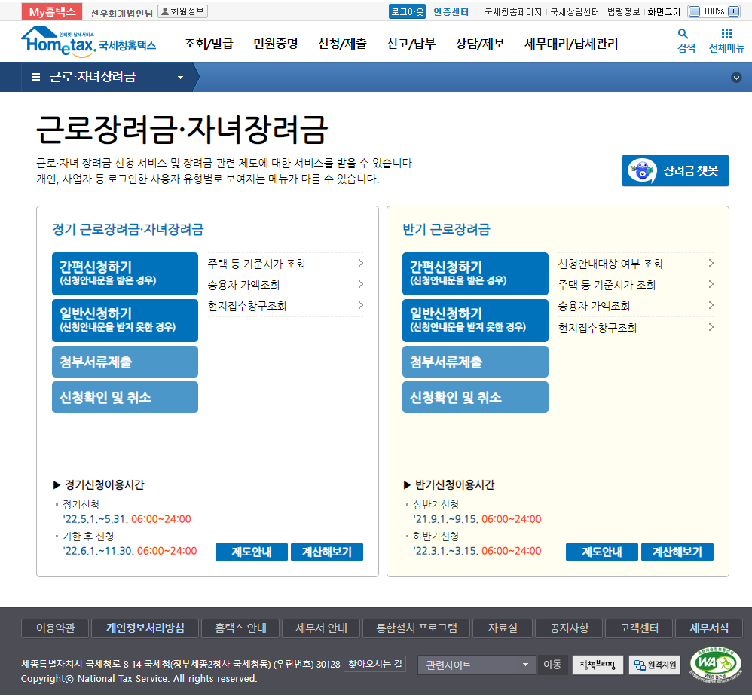Expand the 근로·자녀장려금 menu dropdown
The image size is (752, 700).
coord(180,78)
